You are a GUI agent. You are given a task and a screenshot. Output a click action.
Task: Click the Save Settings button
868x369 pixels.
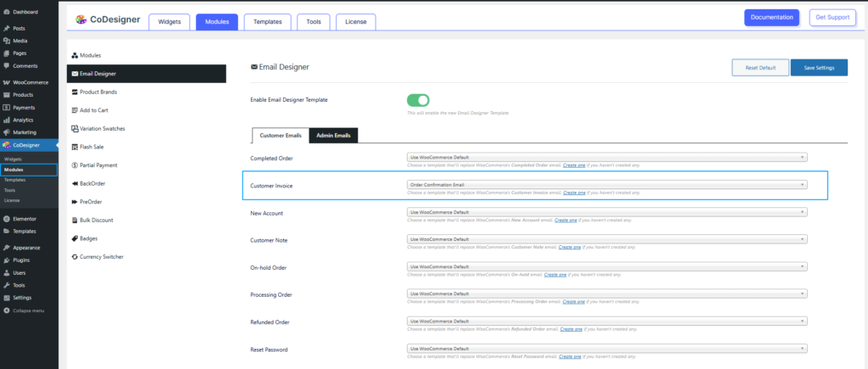pos(819,68)
